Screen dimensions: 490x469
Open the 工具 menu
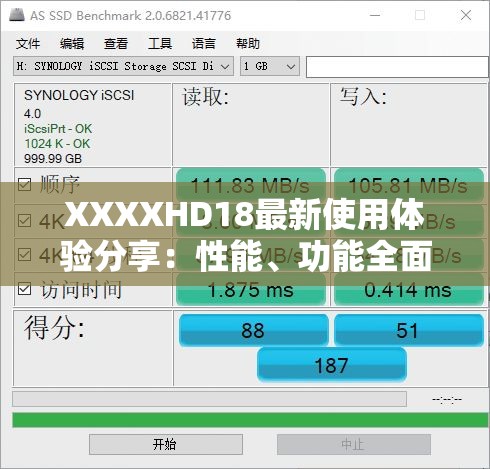click(x=160, y=44)
